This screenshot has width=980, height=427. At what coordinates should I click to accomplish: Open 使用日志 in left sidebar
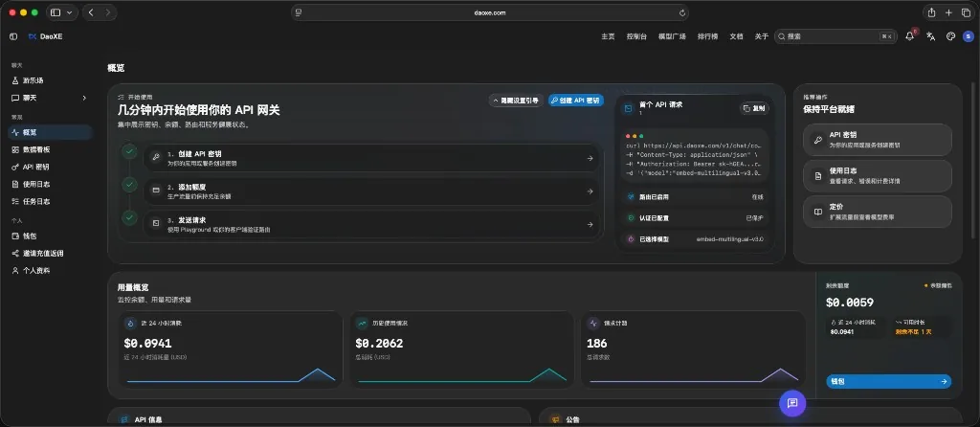coord(50,185)
